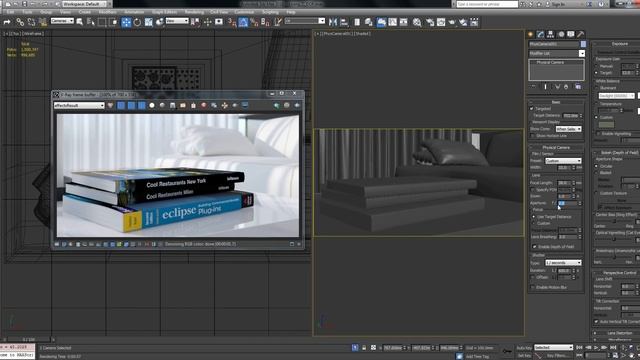Screen dimensions: 640x360
Task: Open the Rendering menu
Action: [194, 12]
